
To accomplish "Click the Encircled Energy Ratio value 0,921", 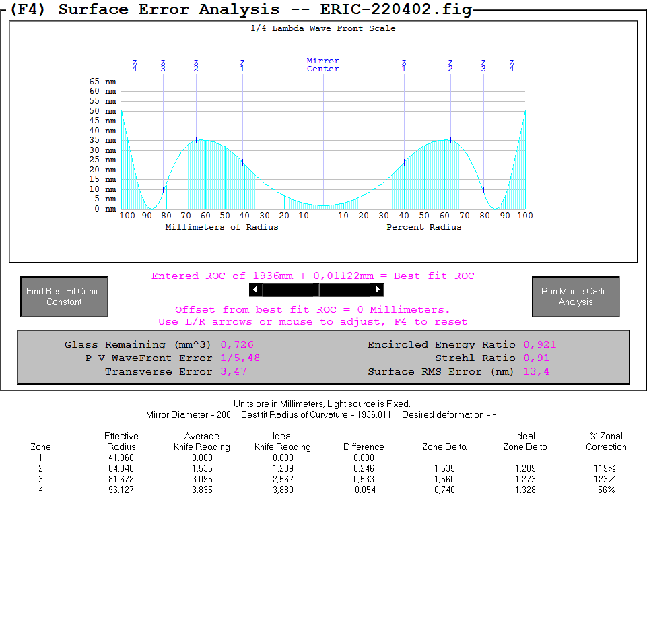I will tap(540, 345).
